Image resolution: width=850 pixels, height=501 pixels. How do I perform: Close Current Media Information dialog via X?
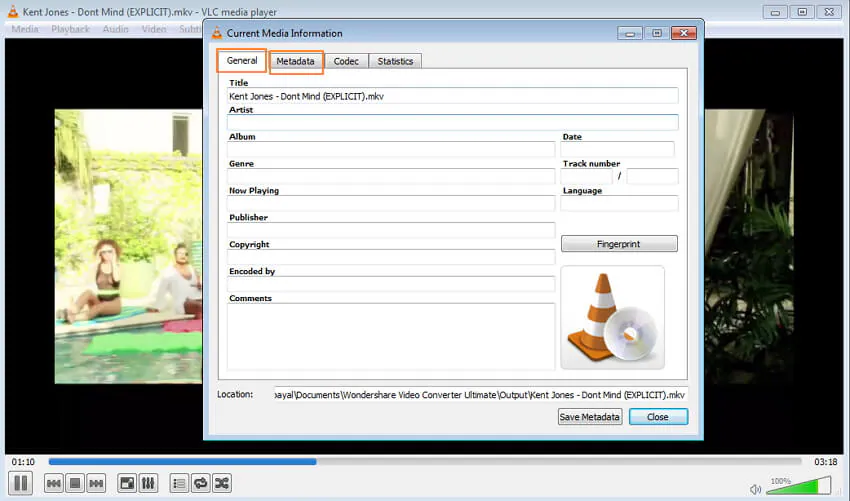click(x=684, y=34)
